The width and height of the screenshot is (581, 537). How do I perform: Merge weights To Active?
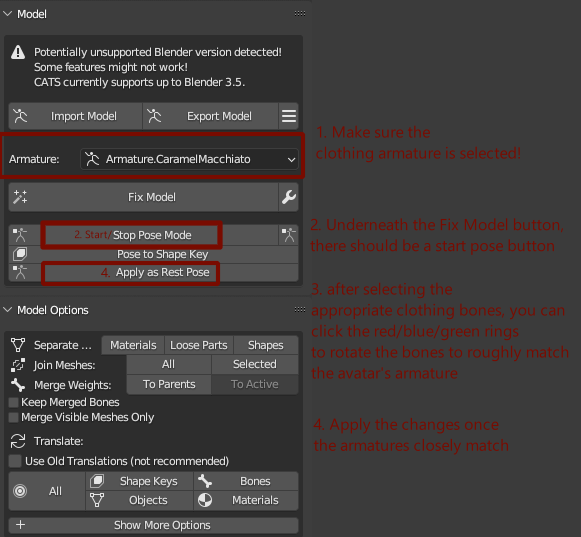click(x=255, y=384)
